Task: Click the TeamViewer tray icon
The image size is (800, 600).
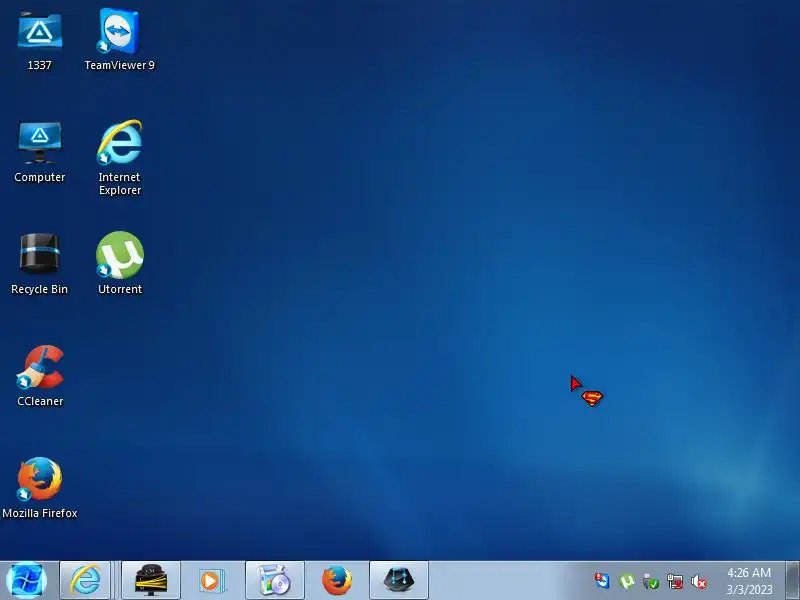Action: point(602,581)
